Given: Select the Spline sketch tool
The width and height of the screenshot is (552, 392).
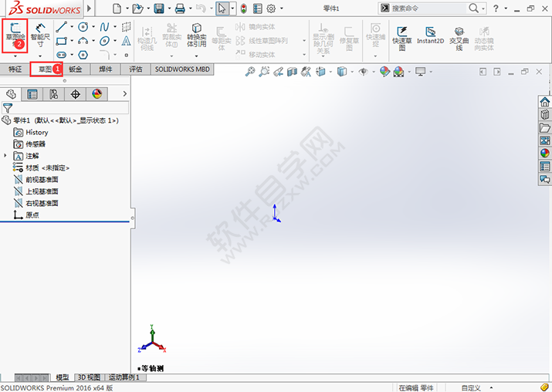Looking at the screenshot, I should (x=104, y=27).
